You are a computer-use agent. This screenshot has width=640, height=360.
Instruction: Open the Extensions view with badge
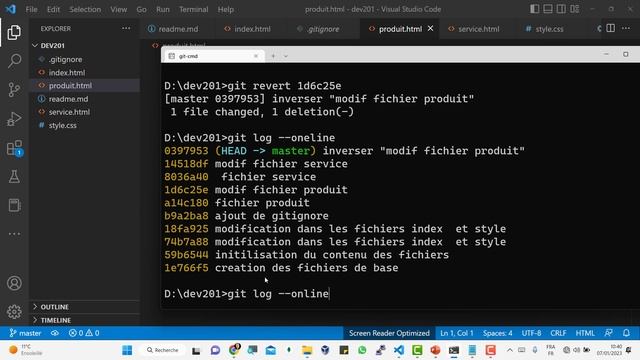pos(14,148)
